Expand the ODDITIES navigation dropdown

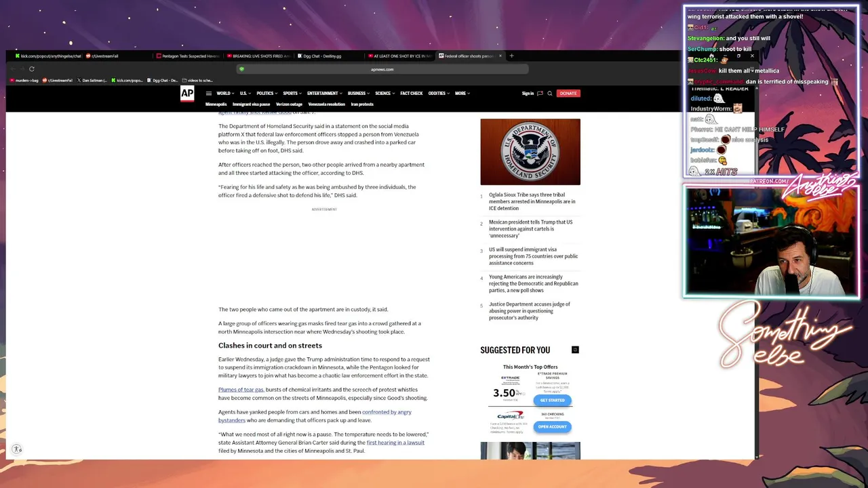(439, 94)
